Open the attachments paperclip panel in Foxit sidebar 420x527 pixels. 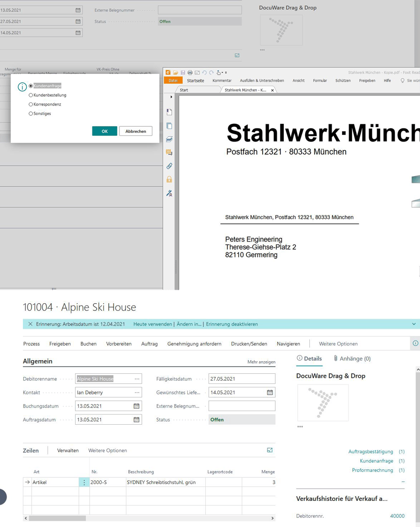tap(169, 166)
